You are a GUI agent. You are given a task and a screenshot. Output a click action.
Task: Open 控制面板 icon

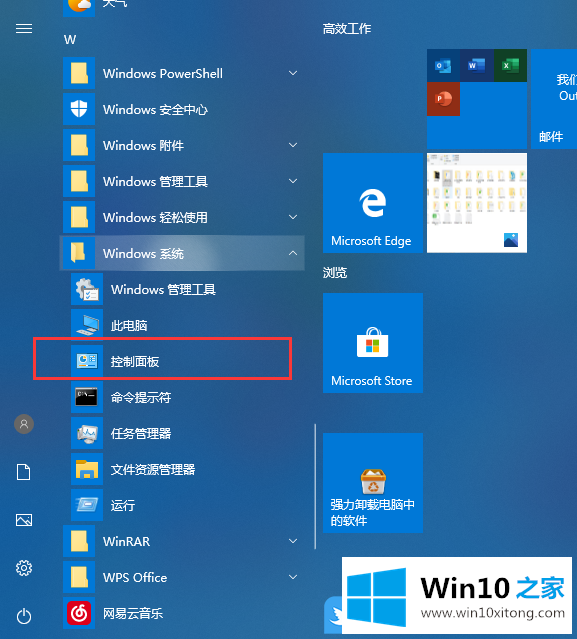pos(87,361)
